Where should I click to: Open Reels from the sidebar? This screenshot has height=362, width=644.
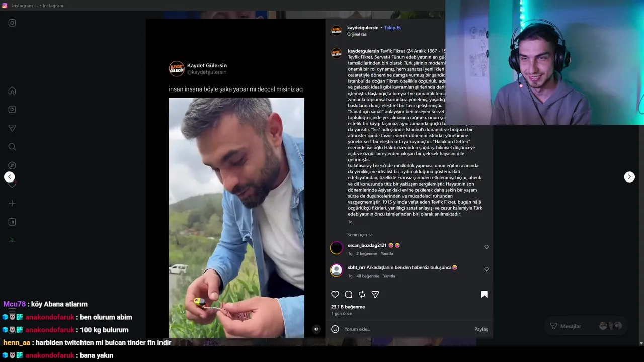point(12,109)
